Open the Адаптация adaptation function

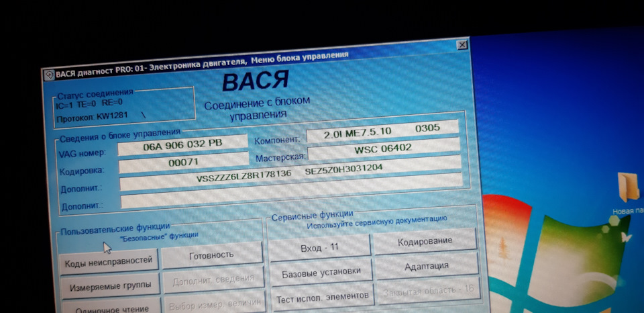(x=427, y=266)
